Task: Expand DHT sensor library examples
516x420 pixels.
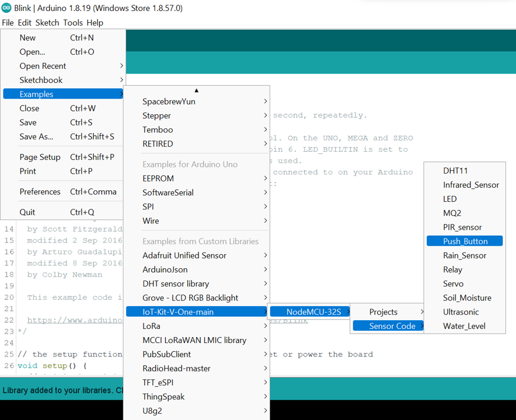Action: pos(197,283)
